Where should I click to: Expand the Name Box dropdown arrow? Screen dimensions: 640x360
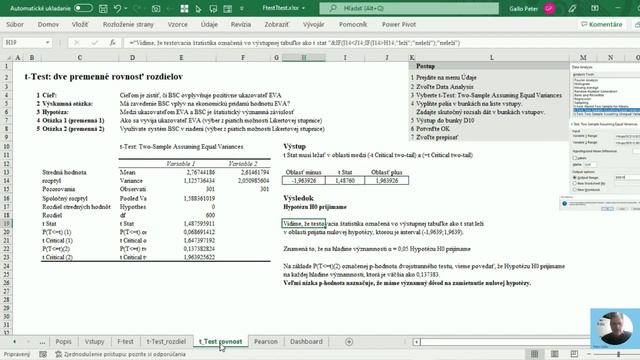tap(48, 42)
